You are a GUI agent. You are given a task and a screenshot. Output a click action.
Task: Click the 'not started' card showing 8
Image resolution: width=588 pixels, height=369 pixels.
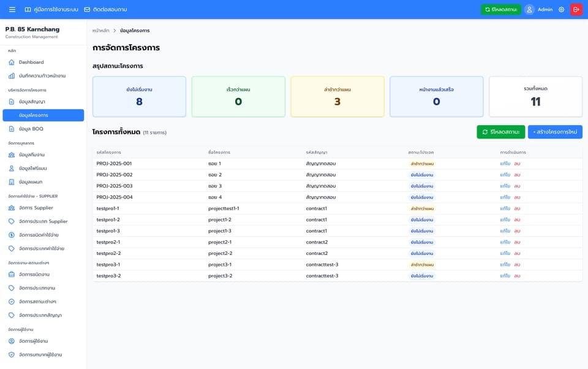[x=139, y=97]
